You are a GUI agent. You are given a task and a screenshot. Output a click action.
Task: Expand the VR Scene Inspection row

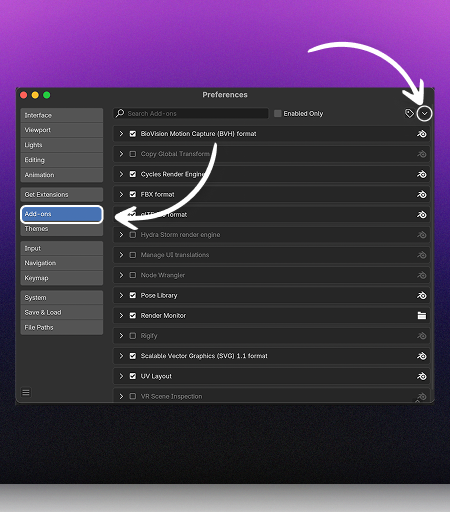[x=121, y=396]
